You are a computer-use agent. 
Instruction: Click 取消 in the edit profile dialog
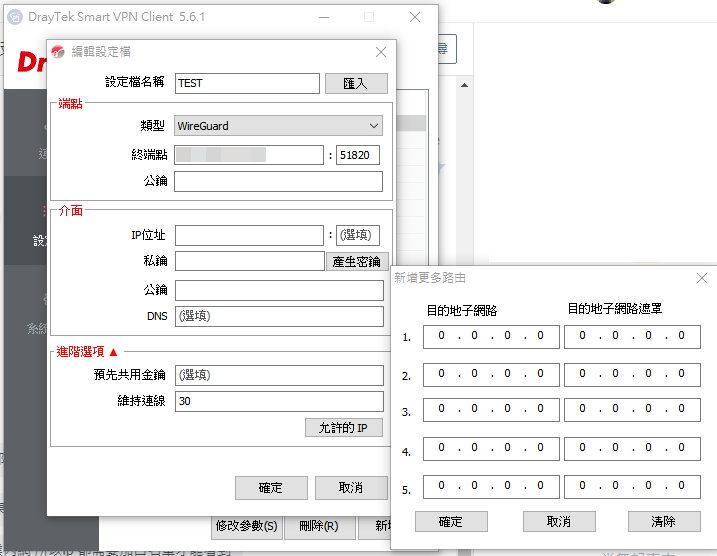tap(350, 488)
